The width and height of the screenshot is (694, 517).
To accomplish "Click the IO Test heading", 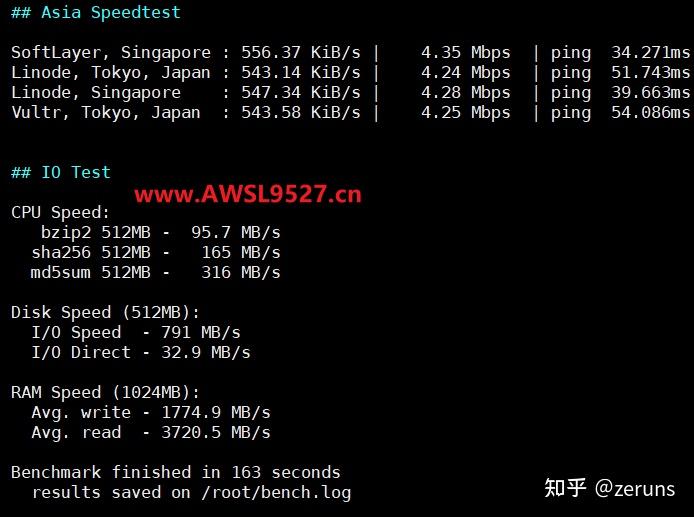I will point(61,172).
